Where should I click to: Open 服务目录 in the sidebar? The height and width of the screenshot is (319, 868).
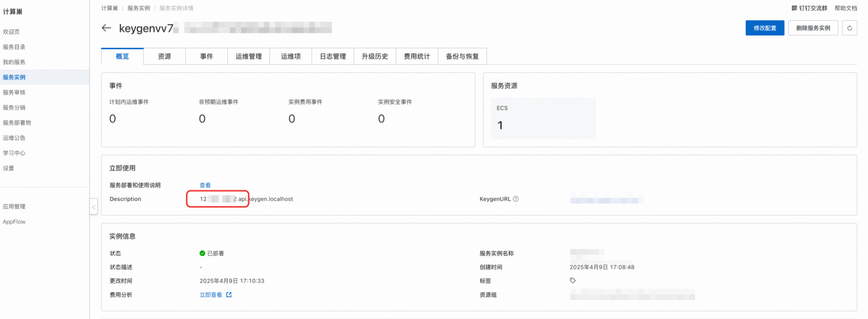tap(14, 47)
